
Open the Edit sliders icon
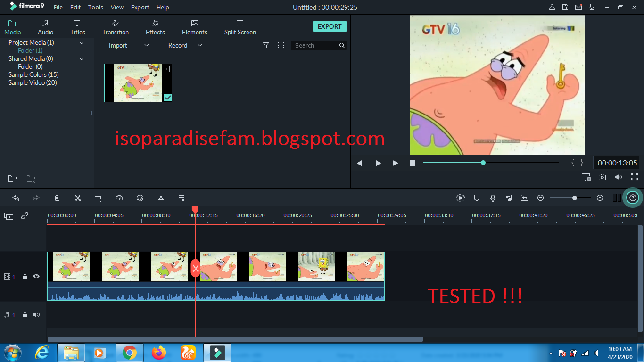tap(182, 198)
